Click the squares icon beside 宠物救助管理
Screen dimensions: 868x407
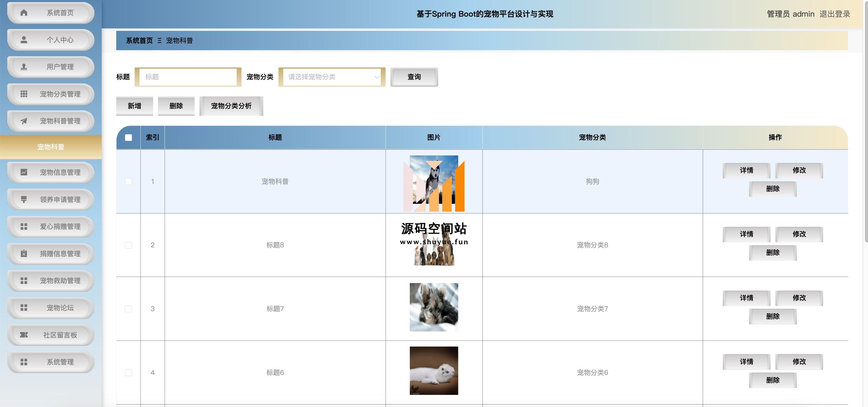(x=24, y=281)
